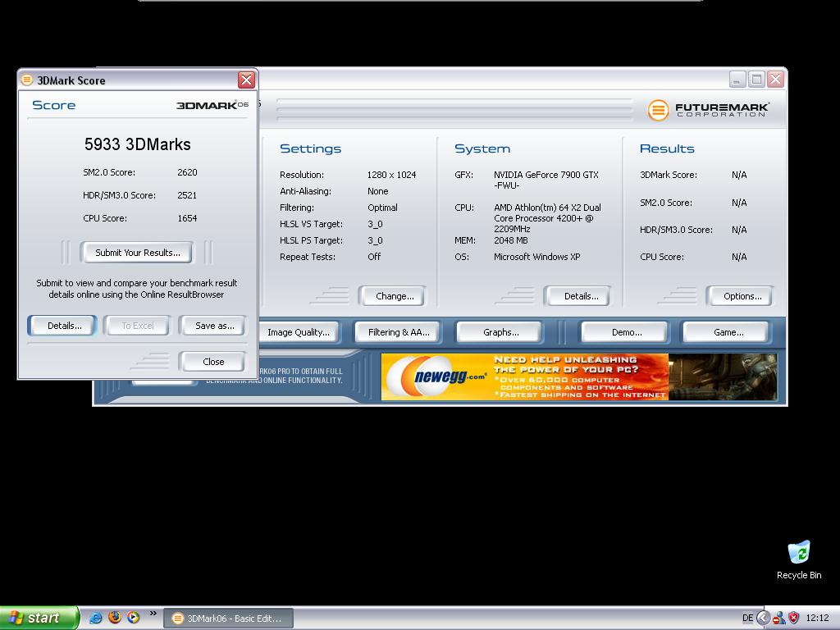Click the Newegg advertisement banner
The width and height of the screenshot is (840, 630).
[x=579, y=377]
